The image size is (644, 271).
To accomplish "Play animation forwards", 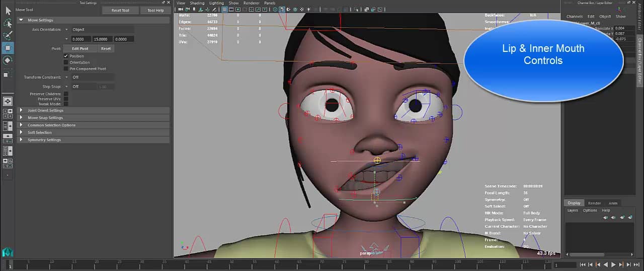I will click(x=613, y=264).
